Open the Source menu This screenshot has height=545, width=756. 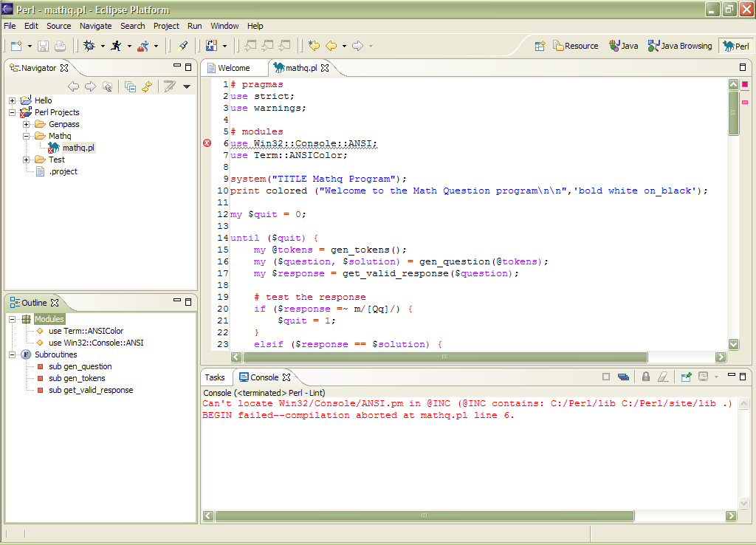pos(59,26)
